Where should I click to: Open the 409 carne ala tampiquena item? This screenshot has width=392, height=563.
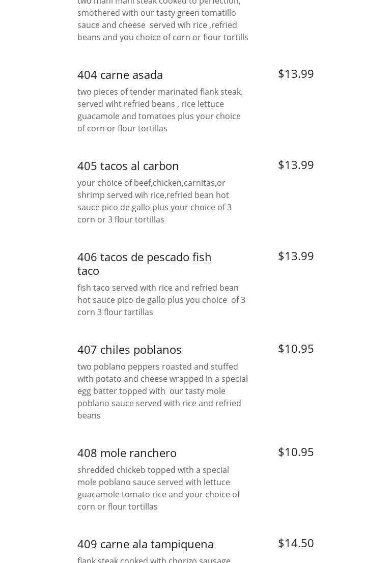pos(146,544)
